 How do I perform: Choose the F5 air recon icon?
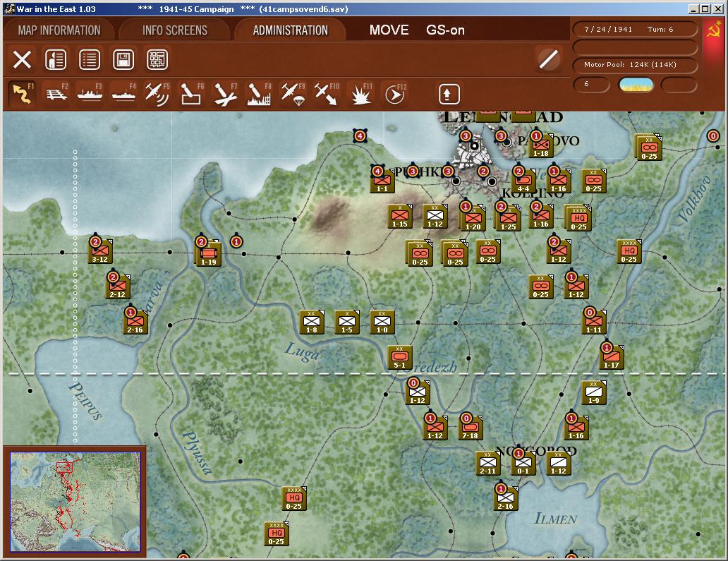[x=157, y=93]
